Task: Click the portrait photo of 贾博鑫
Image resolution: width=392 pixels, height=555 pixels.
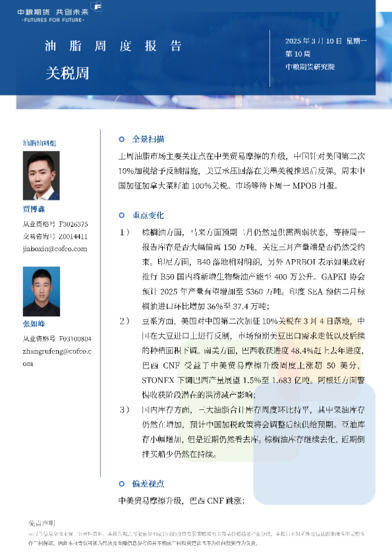Action: pos(42,175)
